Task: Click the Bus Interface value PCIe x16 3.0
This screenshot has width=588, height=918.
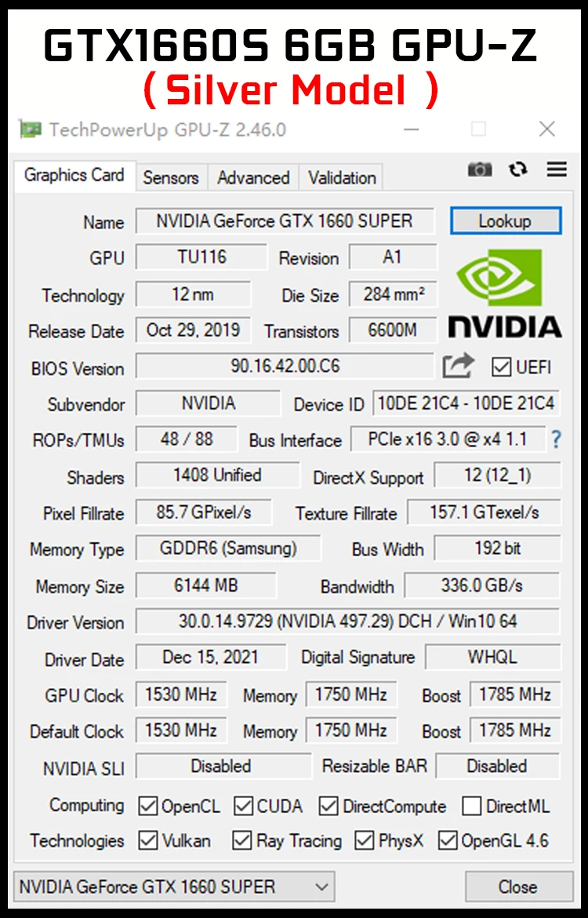Action: [x=448, y=439]
